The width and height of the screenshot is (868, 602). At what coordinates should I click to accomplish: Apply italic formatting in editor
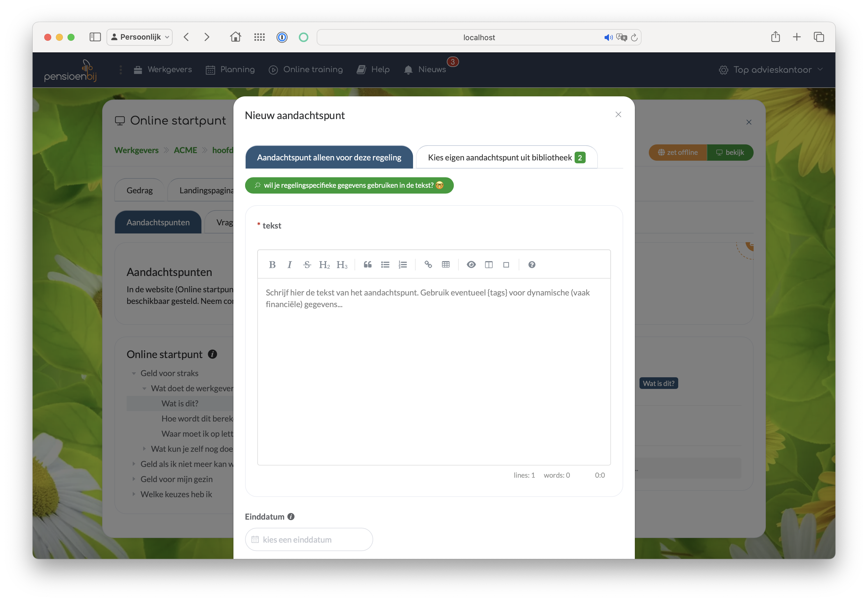tap(289, 265)
